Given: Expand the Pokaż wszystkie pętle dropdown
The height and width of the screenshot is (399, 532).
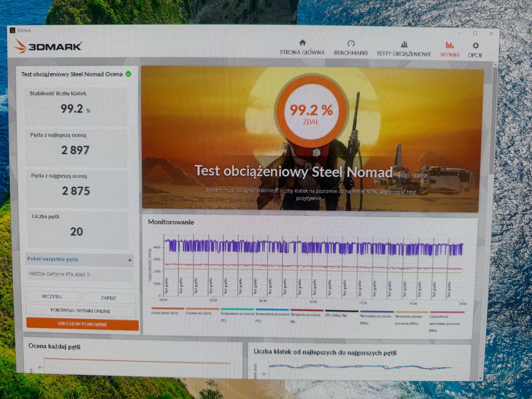Looking at the screenshot, I should click(80, 259).
